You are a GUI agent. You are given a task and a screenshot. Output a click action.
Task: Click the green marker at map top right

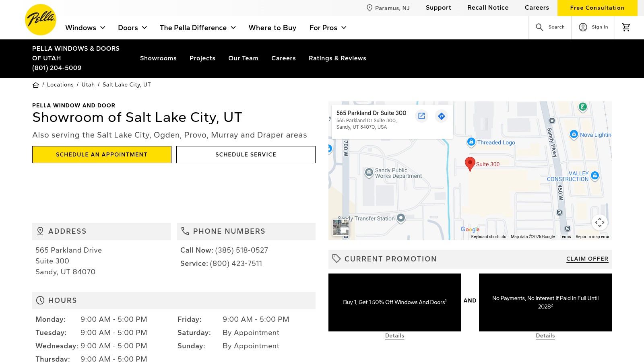pyautogui.click(x=582, y=107)
